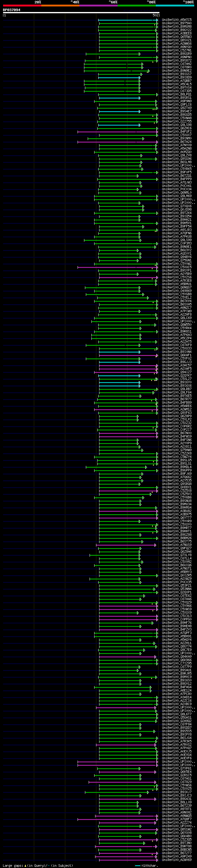The width and height of the screenshot is (197, 868).
Task: Click hit label UniRef100_B9N9E2
Action: [177, 71]
